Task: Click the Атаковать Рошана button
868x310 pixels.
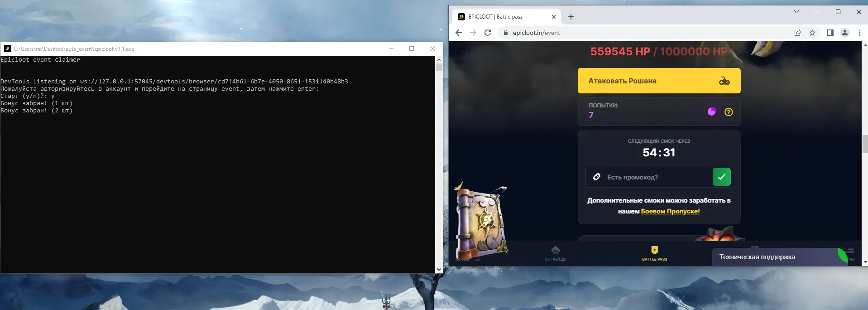Action: click(659, 81)
